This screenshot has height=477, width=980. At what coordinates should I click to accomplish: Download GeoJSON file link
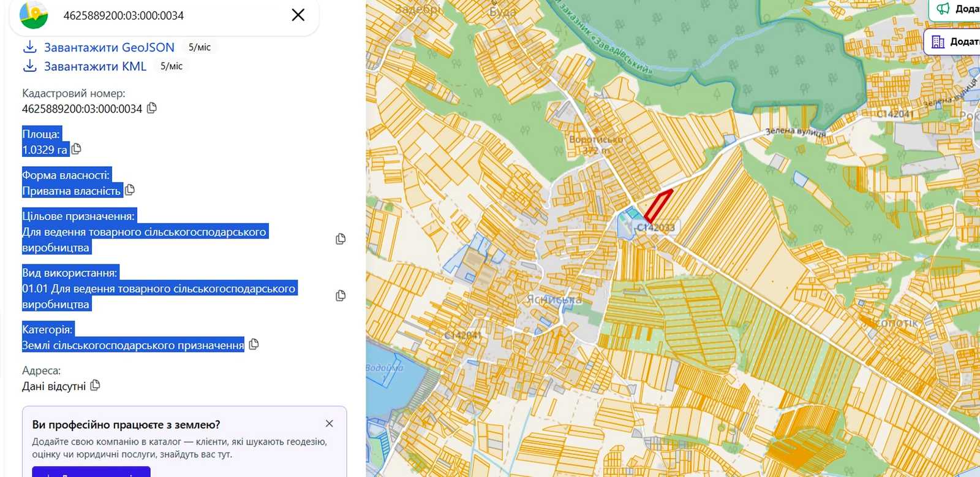coord(109,47)
